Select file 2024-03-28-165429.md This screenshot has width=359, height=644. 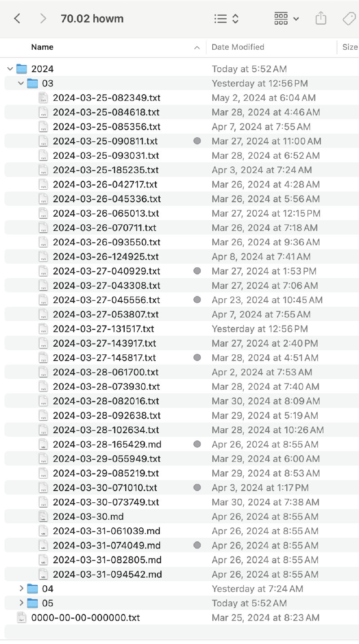[107, 444]
